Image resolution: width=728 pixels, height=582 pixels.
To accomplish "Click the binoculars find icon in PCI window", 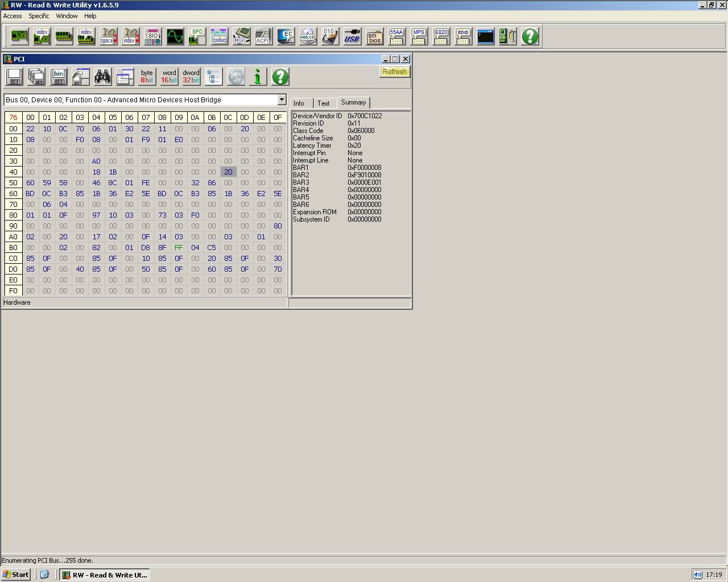I will [103, 77].
